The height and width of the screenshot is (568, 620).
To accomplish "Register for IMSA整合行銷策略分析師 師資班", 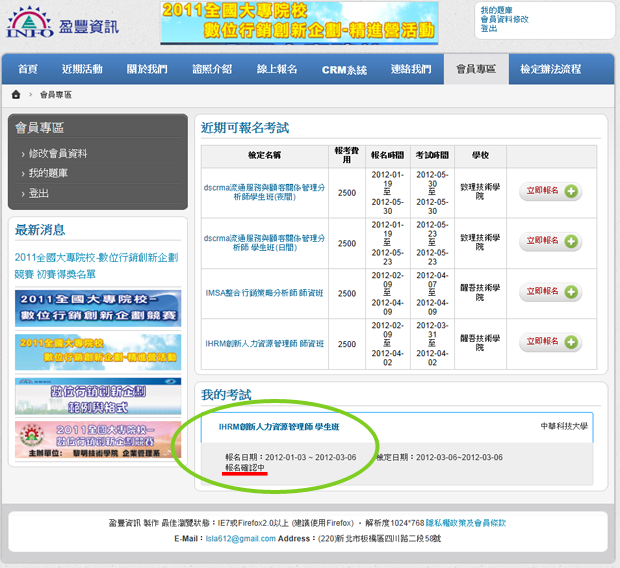I will tap(549, 292).
